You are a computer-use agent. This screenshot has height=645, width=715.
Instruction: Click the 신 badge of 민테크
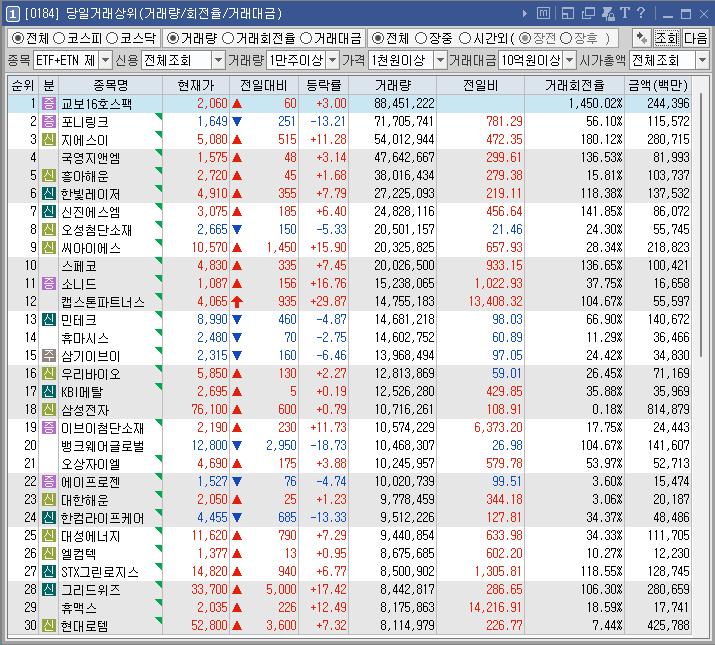click(49, 319)
